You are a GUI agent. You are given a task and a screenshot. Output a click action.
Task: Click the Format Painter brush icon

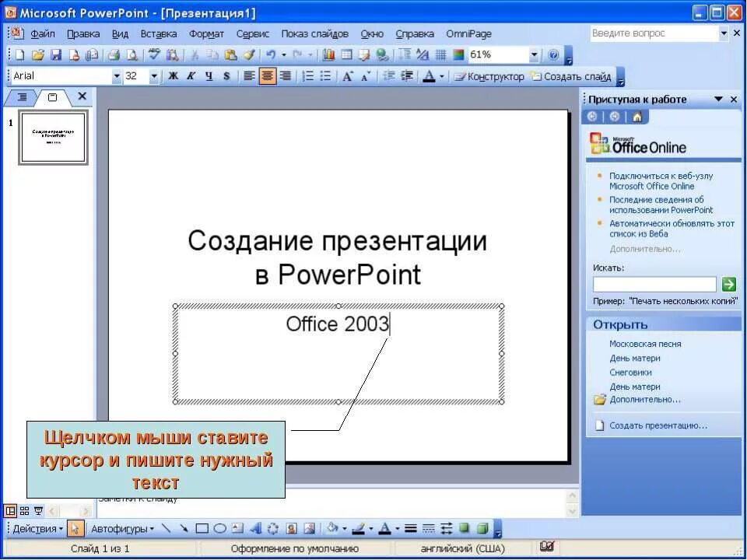tap(249, 54)
